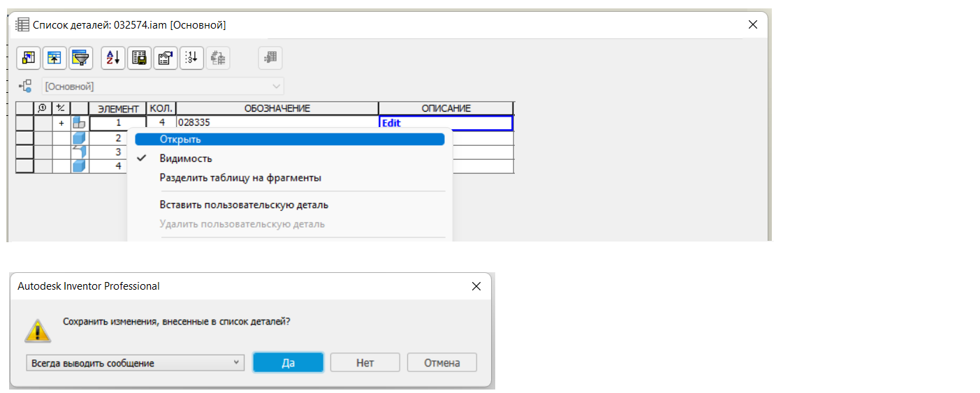The height and width of the screenshot is (393, 980).
Task: Click the column chooser toolbar icon
Action: tap(29, 58)
